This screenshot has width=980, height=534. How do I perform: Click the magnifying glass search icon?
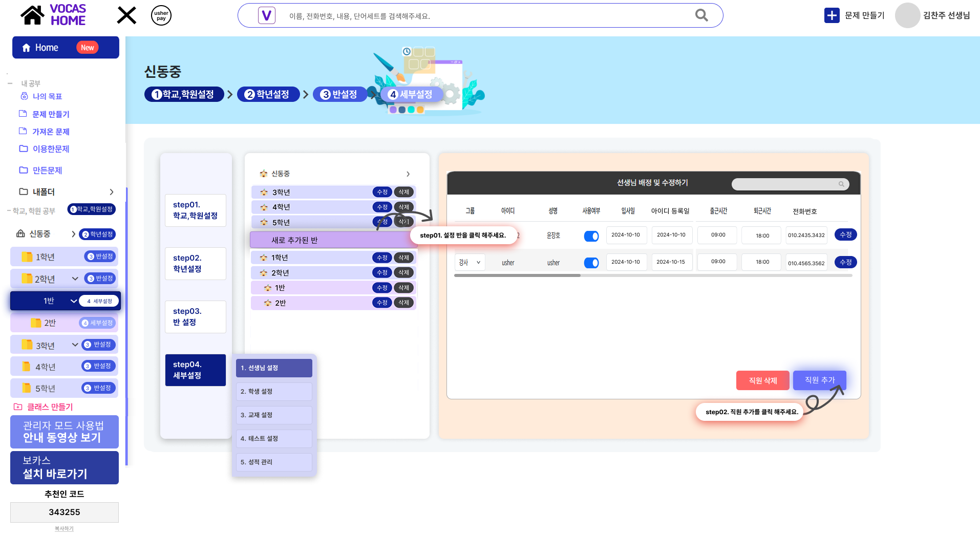point(701,15)
